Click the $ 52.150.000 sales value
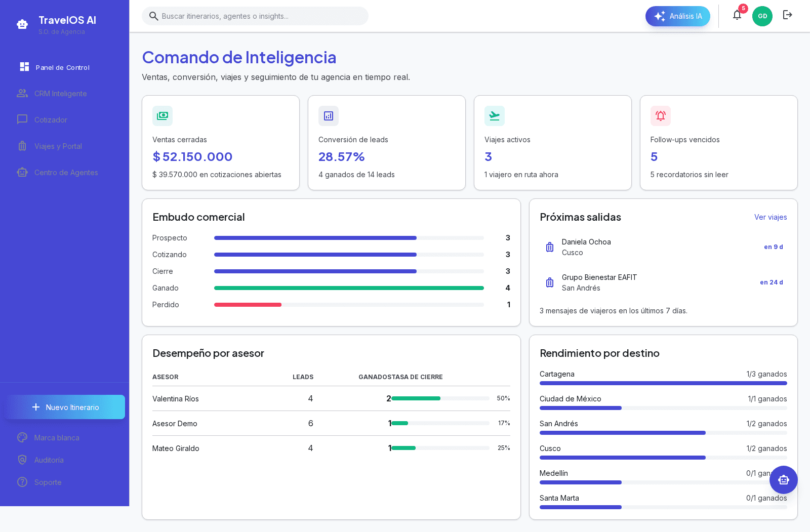 [x=192, y=157]
